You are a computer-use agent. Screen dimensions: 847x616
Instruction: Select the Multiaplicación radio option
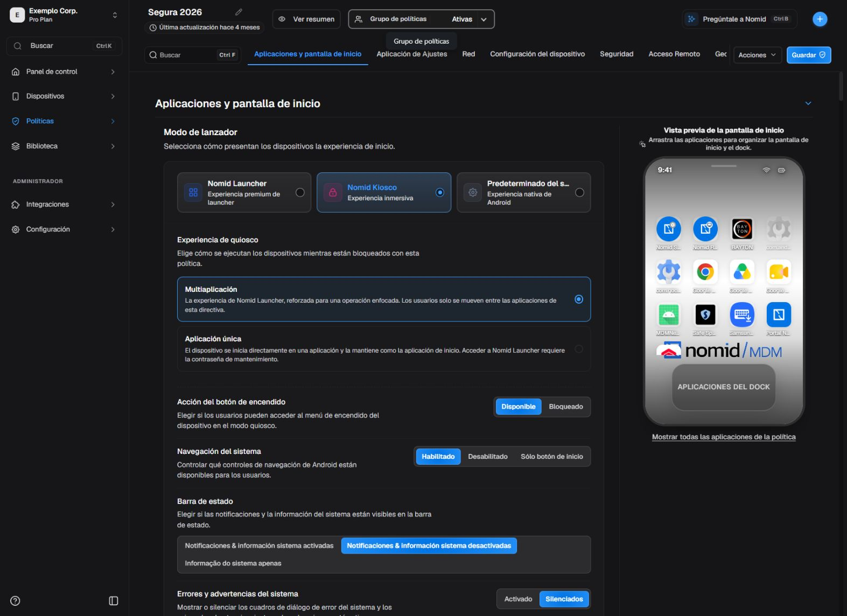point(579,299)
